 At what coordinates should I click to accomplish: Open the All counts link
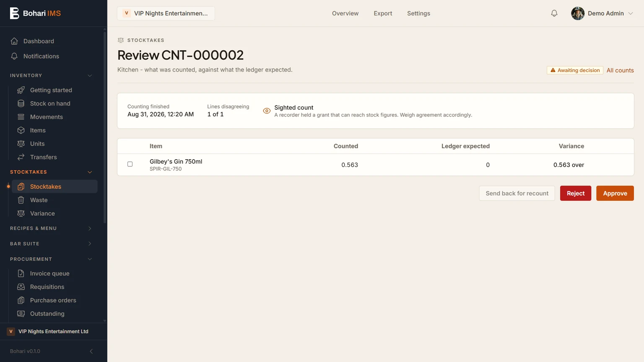point(620,70)
